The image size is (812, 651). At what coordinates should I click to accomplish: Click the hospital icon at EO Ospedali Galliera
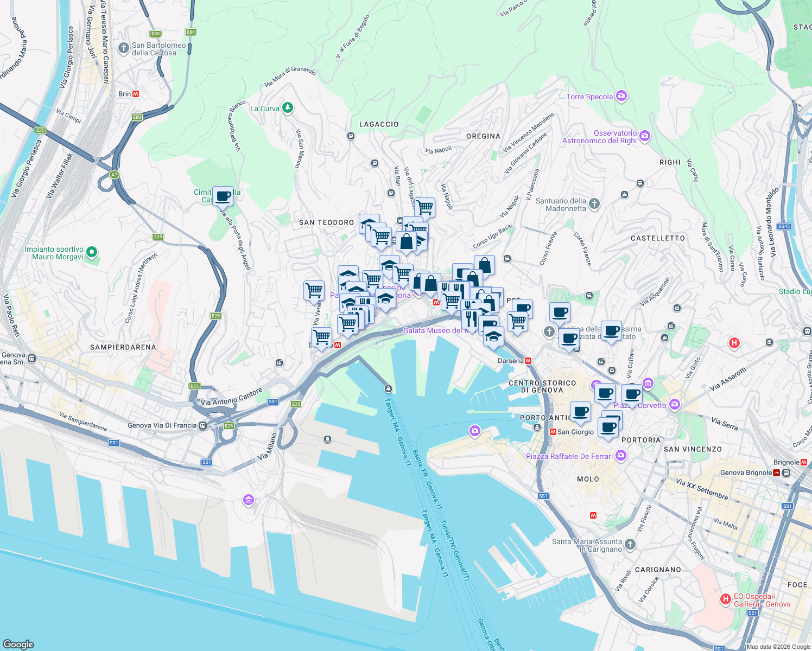pyautogui.click(x=726, y=598)
